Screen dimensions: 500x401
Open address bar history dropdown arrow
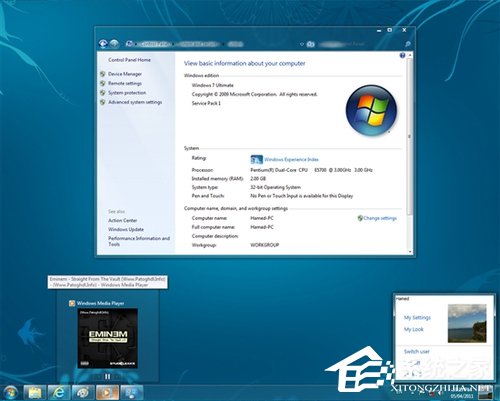coord(301,44)
